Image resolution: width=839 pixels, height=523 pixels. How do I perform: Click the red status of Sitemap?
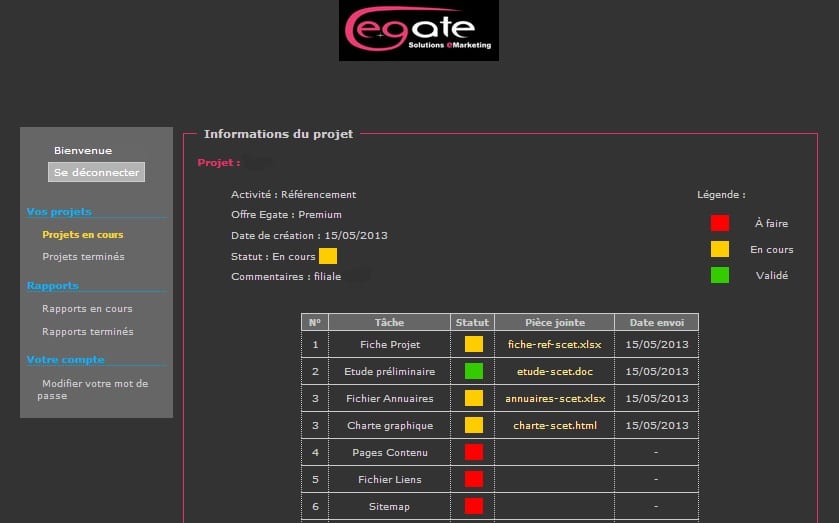474,506
